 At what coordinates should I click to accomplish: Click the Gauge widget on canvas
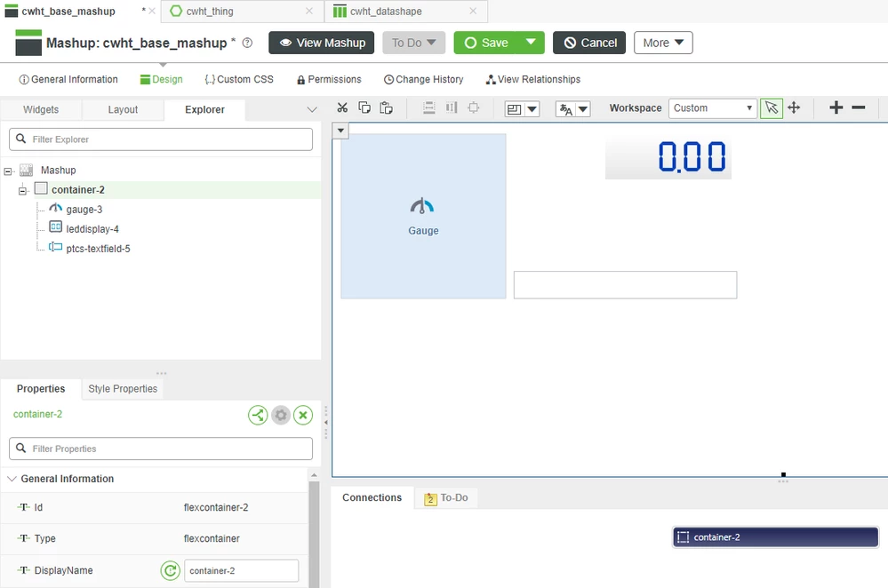(x=423, y=216)
